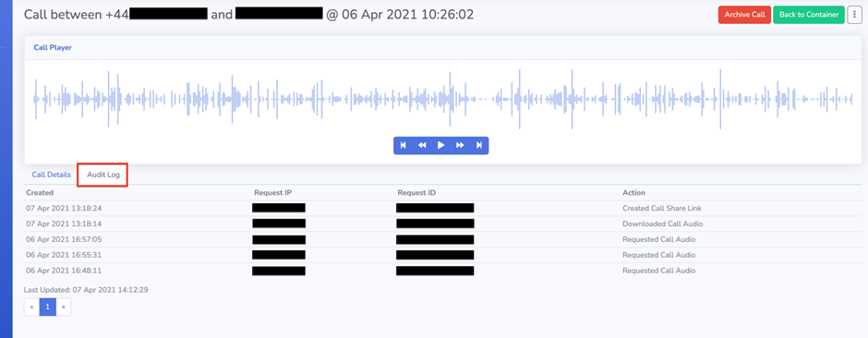The image size is (868, 338).
Task: Select the Audit Log tab
Action: click(x=103, y=175)
